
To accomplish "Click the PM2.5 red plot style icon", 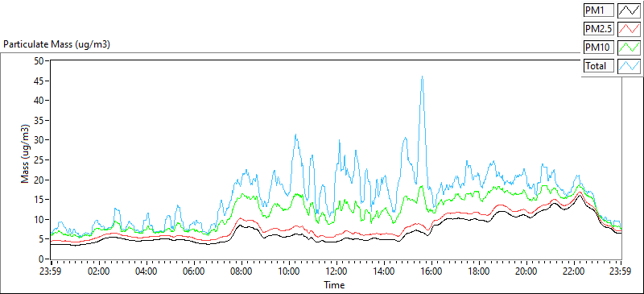I will pyautogui.click(x=630, y=29).
